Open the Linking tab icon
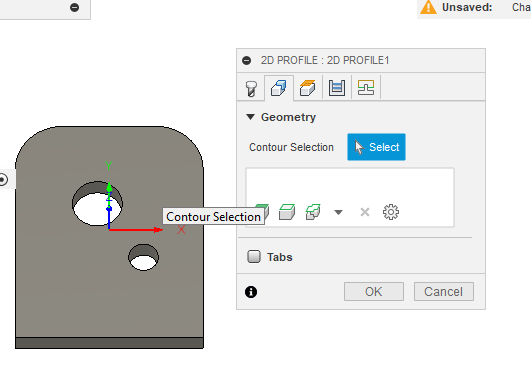 click(x=366, y=88)
